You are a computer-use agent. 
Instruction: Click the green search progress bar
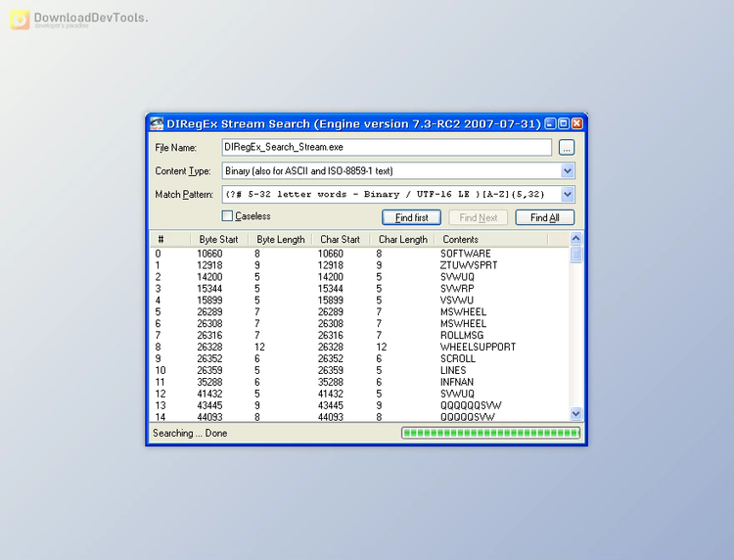coord(490,433)
